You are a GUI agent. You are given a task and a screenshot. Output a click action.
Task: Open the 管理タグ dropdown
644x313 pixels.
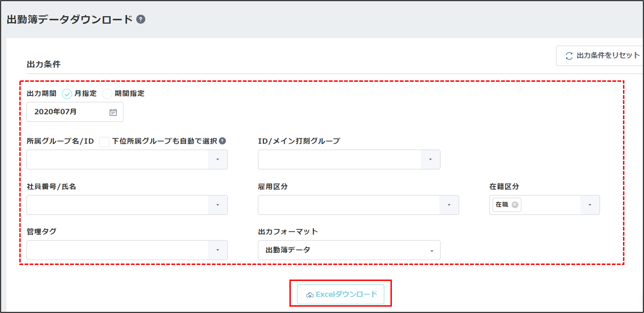click(218, 250)
